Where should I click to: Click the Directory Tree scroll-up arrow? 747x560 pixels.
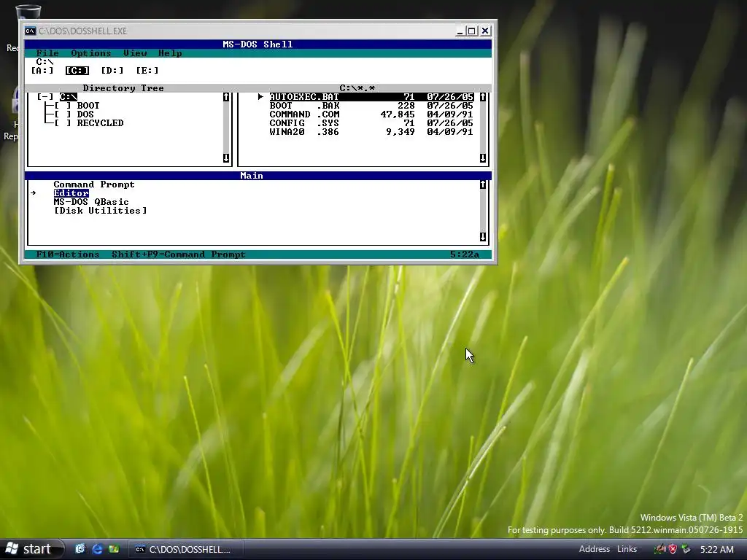226,97
